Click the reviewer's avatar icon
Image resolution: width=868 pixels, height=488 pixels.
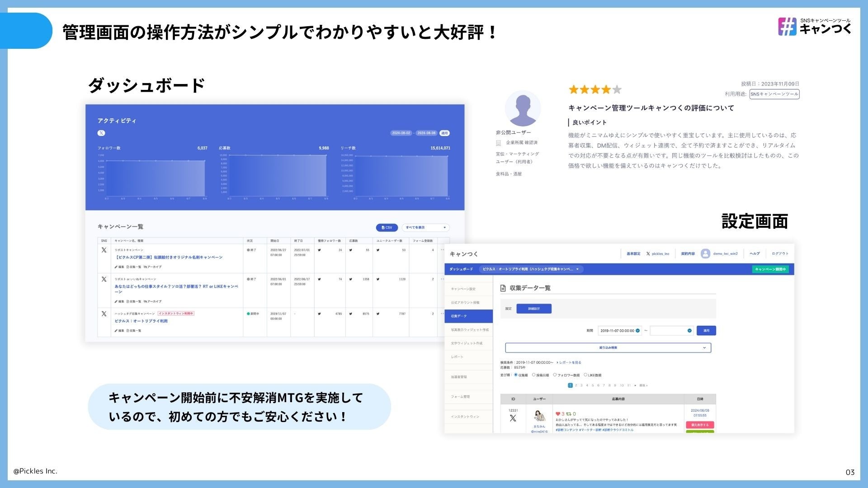[523, 109]
